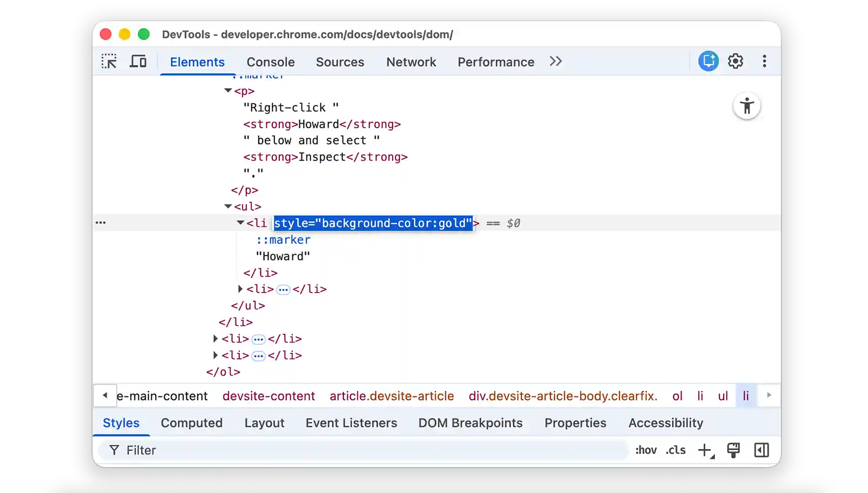This screenshot has width=868, height=493.
Task: Open the three-dot customize DevTools menu
Action: click(x=764, y=61)
